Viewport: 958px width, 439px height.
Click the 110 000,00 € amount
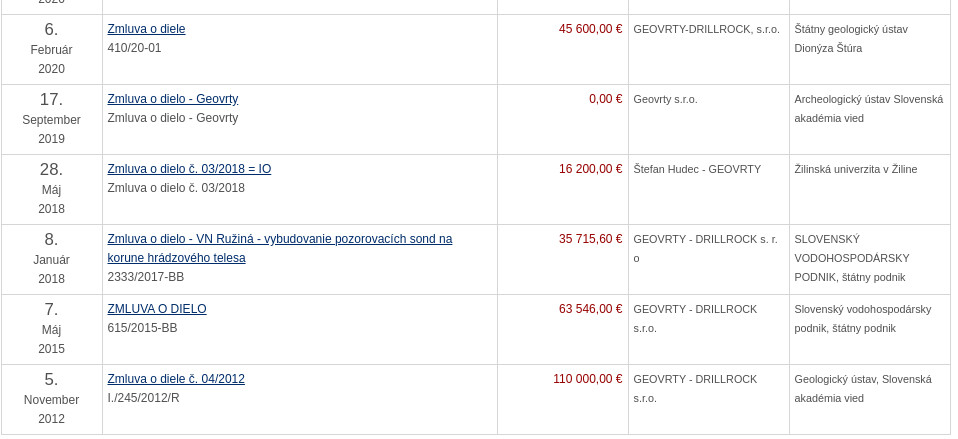coord(587,379)
